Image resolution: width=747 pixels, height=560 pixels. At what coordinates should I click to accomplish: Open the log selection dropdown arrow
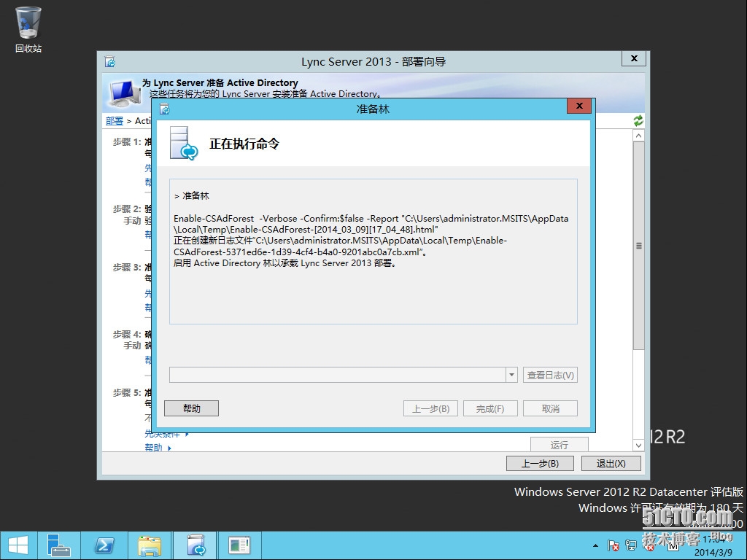[x=511, y=375]
